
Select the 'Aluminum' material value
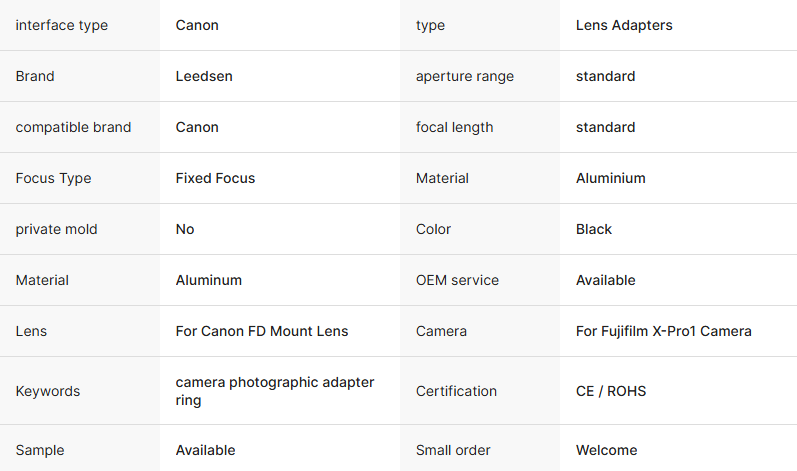tap(209, 280)
